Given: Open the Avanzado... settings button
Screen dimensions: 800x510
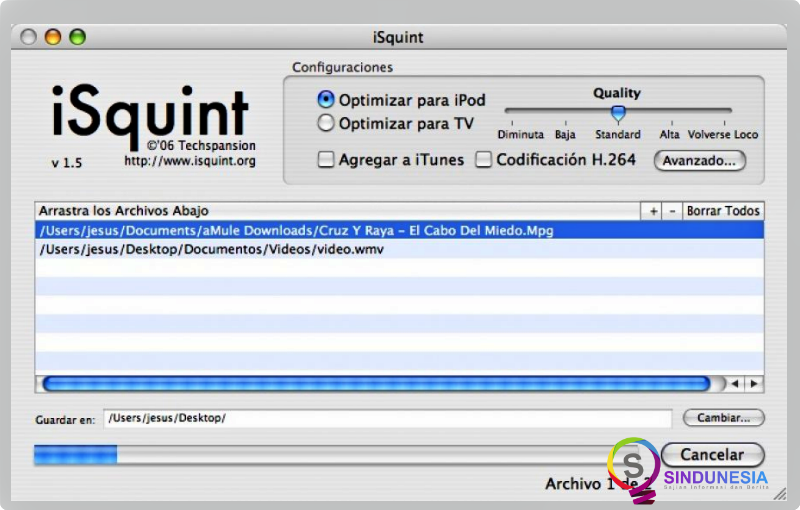Looking at the screenshot, I should (699, 161).
